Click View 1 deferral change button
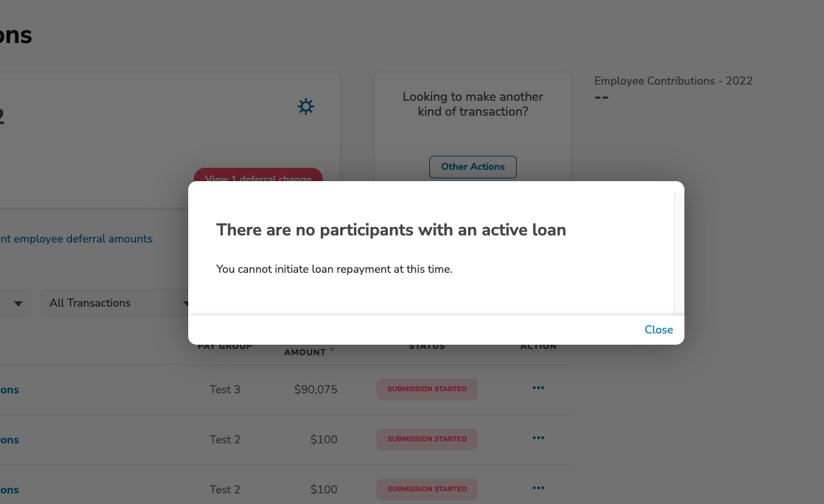824x504 pixels. (x=258, y=176)
